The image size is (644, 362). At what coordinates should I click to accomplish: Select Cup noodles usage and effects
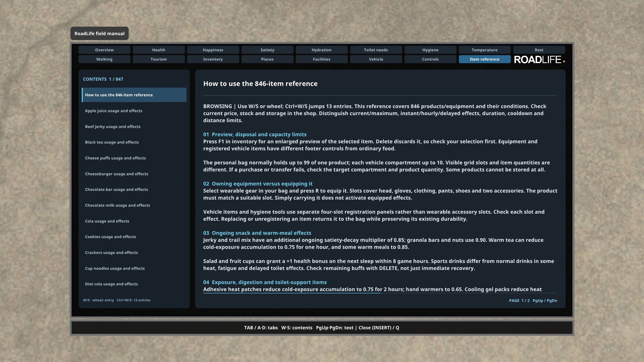pos(134,268)
